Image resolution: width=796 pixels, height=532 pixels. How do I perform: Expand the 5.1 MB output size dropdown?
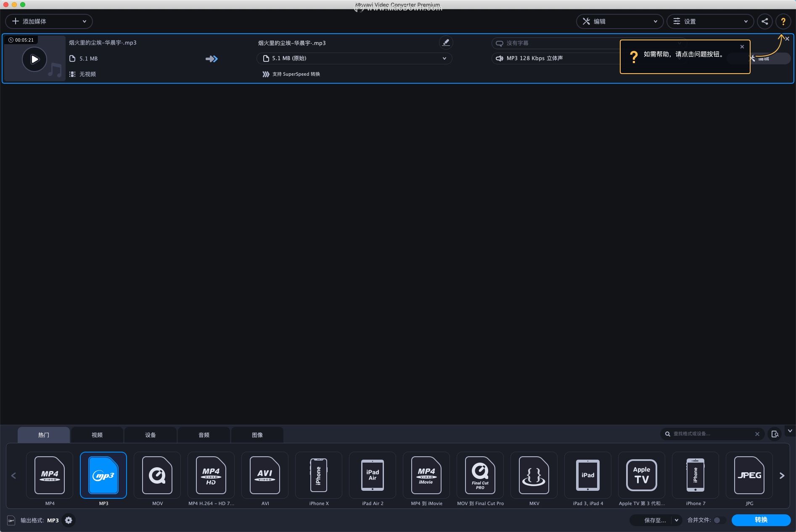(x=354, y=58)
